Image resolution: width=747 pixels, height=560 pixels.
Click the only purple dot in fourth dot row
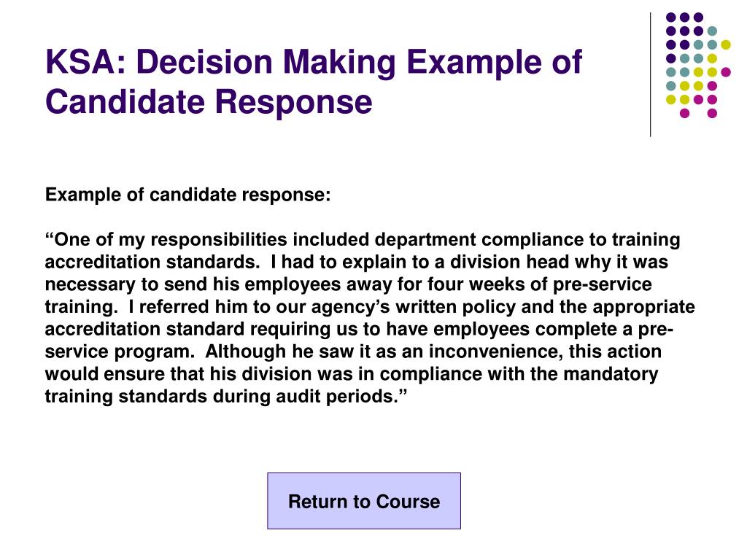coord(671,58)
